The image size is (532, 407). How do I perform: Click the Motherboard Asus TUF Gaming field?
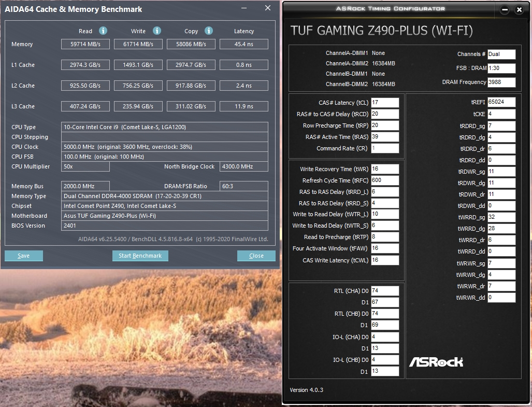pyautogui.click(x=165, y=216)
